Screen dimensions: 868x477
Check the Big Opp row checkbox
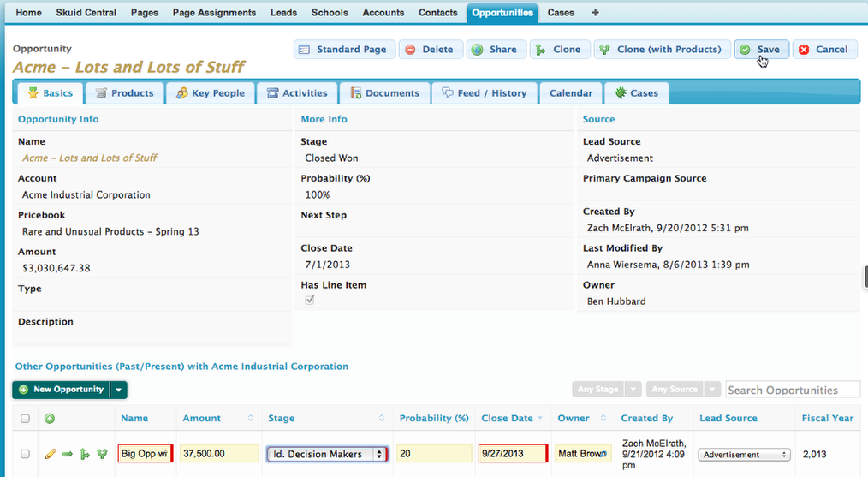click(x=25, y=454)
